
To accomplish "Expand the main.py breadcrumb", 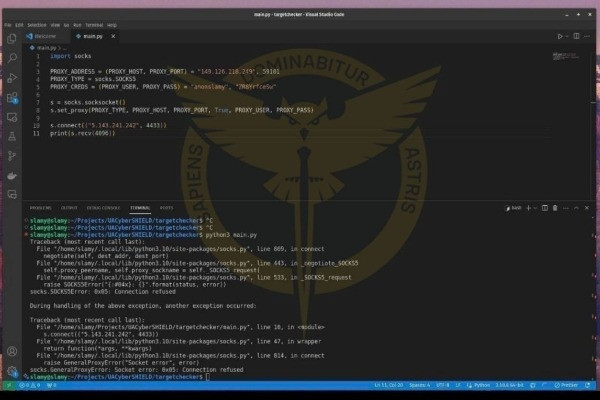I will click(47, 47).
